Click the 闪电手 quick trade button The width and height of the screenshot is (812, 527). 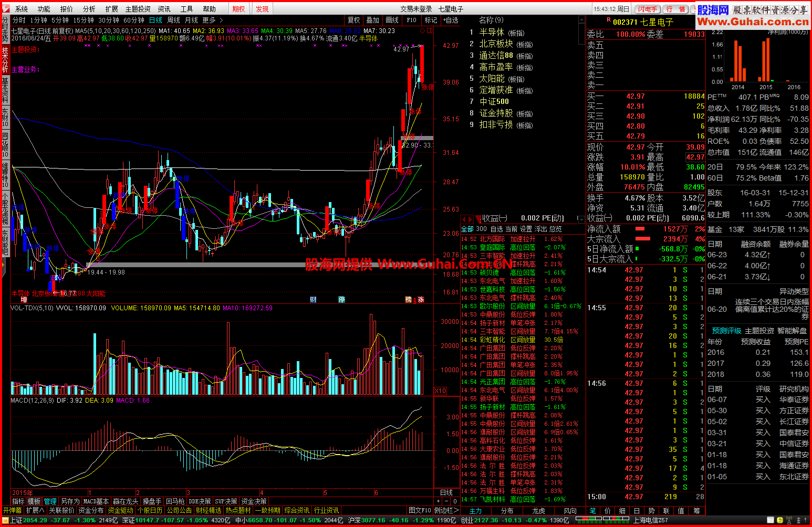click(x=648, y=9)
